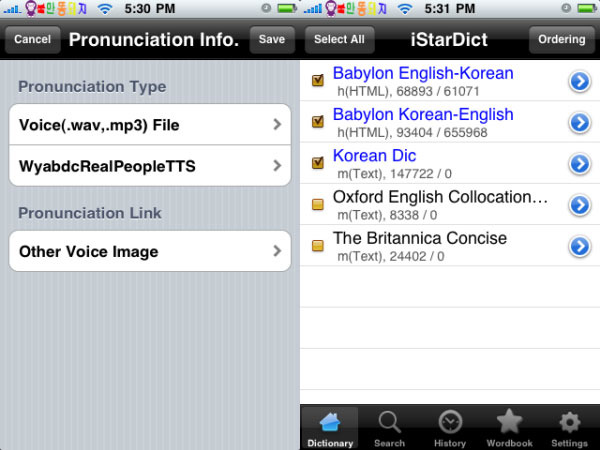
Task: Switch to Dictionary tab
Action: tap(330, 428)
